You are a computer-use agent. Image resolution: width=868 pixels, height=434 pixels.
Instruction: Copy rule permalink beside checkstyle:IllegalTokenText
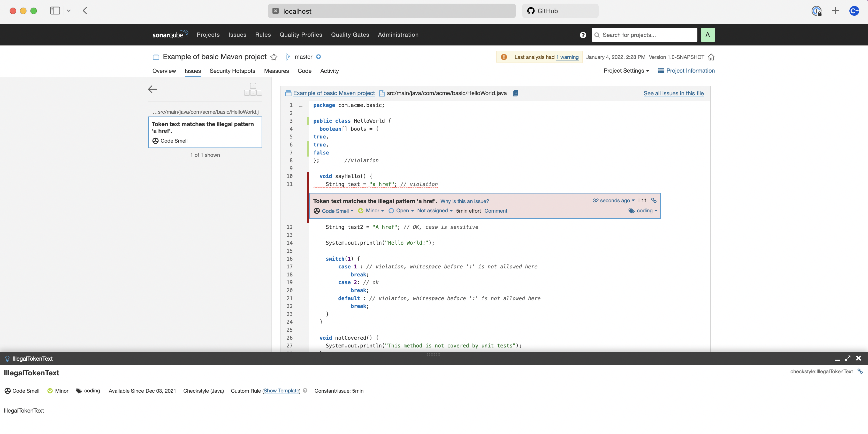click(860, 371)
